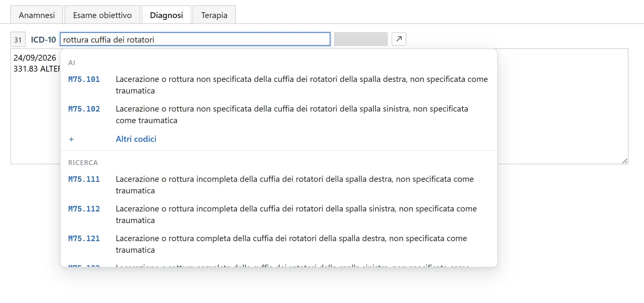
Task: Click the external link arrow icon
Action: 399,39
